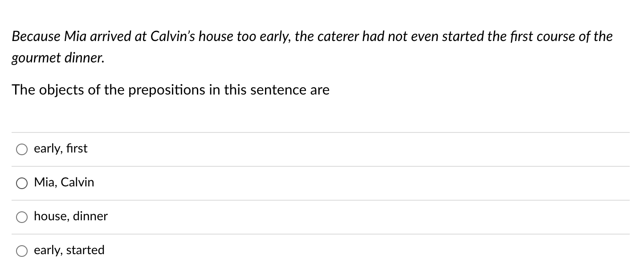This screenshot has height=272, width=644.
Task: Click the 'house, dinner' answer label text
Action: tap(71, 216)
